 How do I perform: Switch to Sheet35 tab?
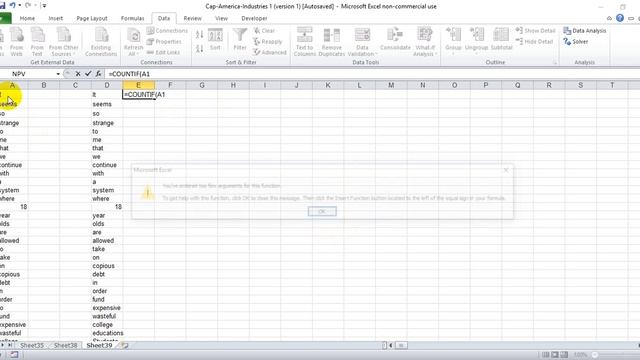[x=31, y=345]
